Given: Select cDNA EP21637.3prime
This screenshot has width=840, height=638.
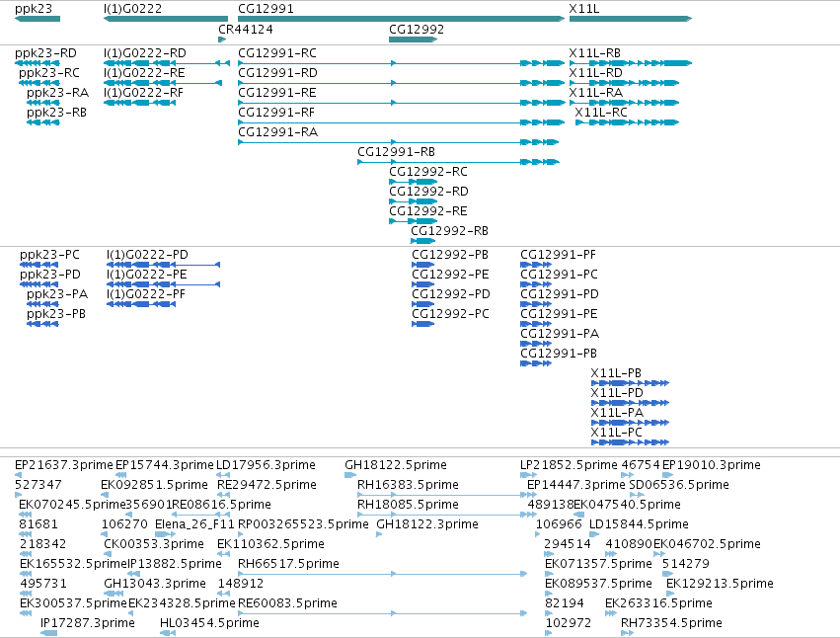Looking at the screenshot, I should click(18, 476).
